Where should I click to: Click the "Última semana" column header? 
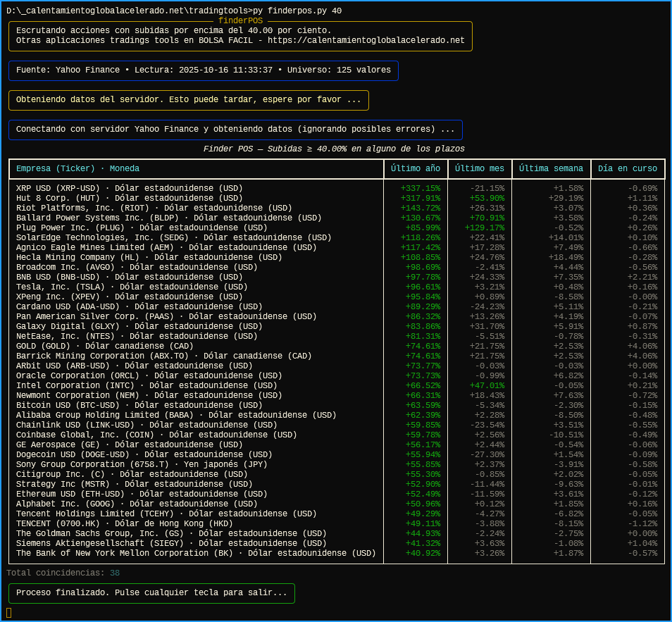pyautogui.click(x=551, y=168)
